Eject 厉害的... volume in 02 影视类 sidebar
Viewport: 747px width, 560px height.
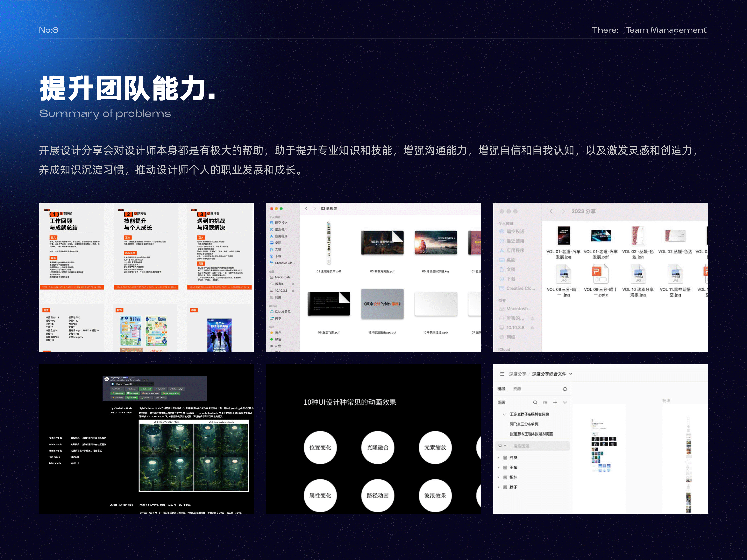(293, 284)
